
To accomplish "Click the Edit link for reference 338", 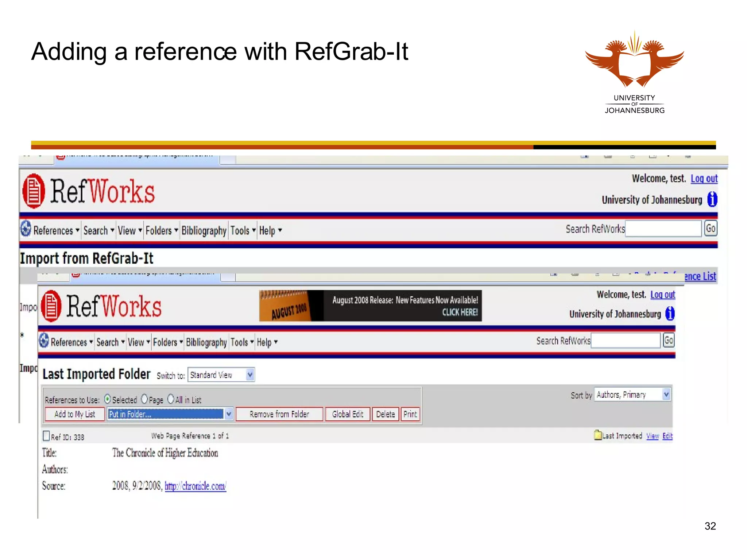I will click(x=667, y=436).
